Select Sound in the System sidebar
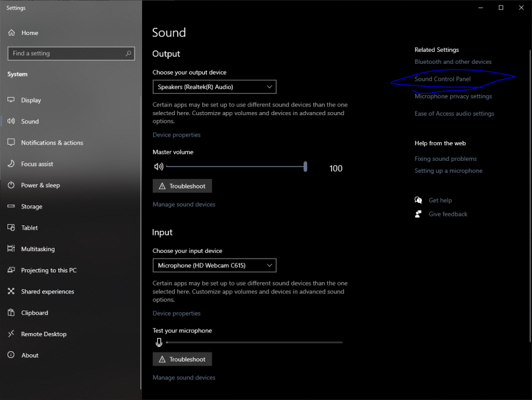This screenshot has height=400, width=532. point(11,121)
